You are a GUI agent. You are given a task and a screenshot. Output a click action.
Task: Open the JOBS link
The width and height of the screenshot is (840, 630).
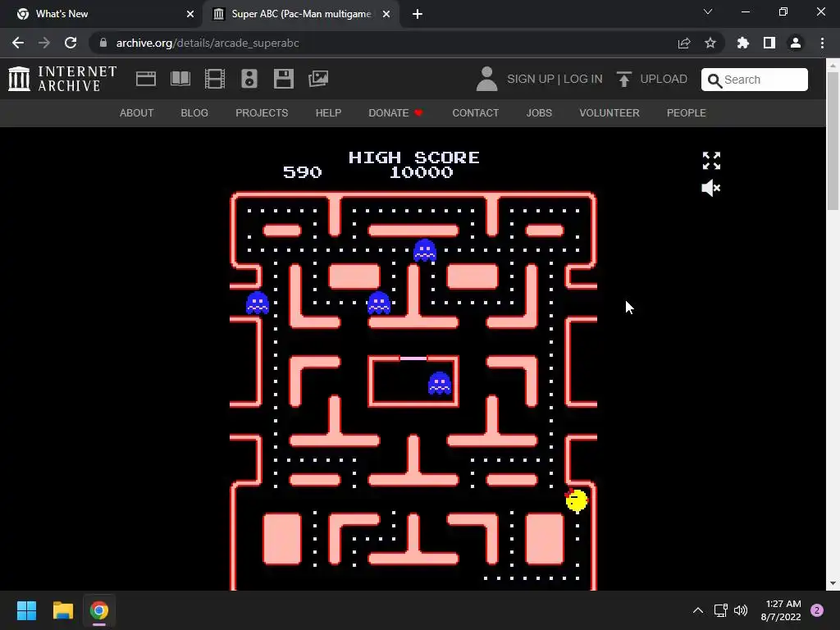[x=539, y=113]
